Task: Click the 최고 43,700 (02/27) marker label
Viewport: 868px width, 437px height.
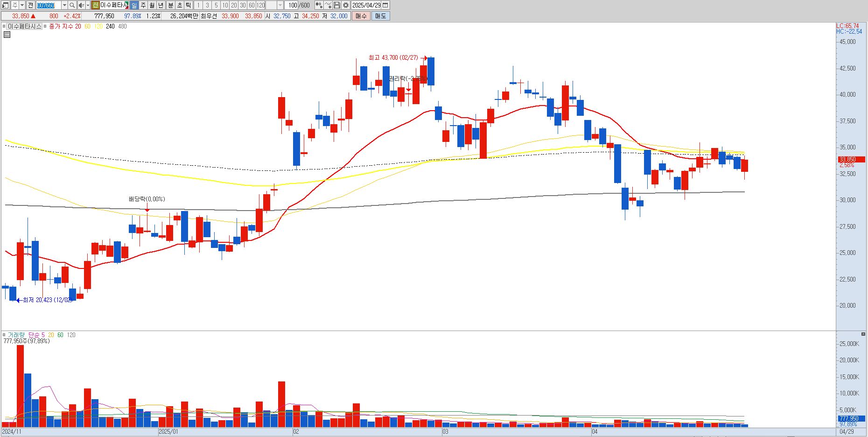Action: [393, 57]
